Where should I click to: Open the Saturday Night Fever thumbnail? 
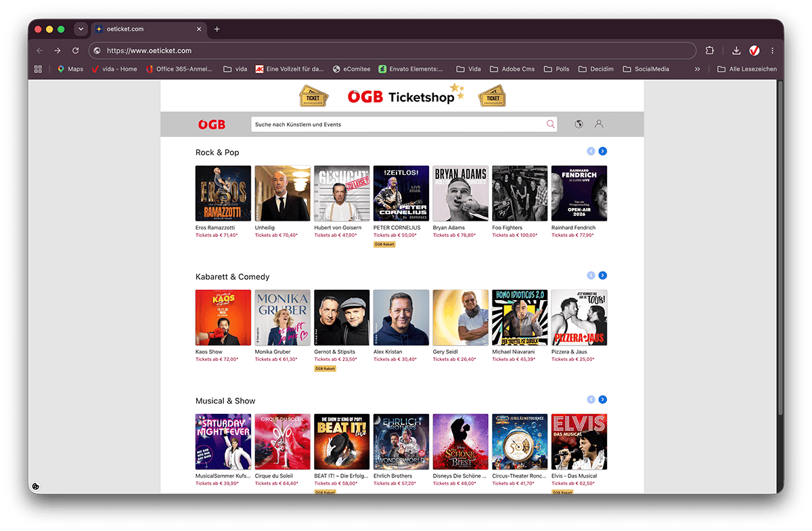pos(223,442)
